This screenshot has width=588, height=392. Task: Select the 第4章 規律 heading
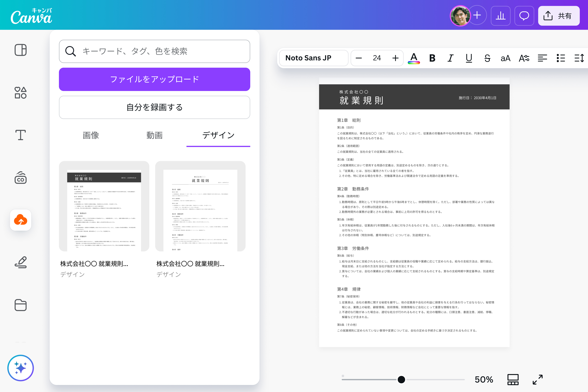tap(349, 289)
